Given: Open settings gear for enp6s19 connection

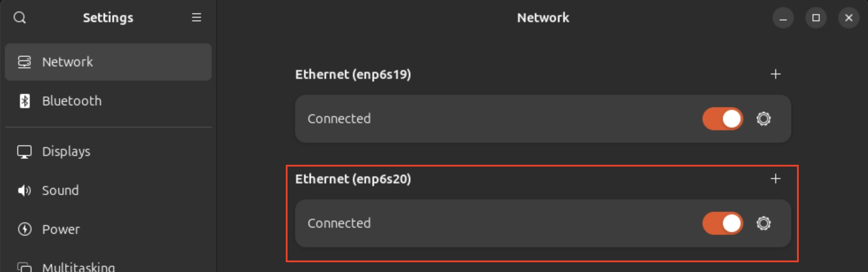Looking at the screenshot, I should point(763,119).
